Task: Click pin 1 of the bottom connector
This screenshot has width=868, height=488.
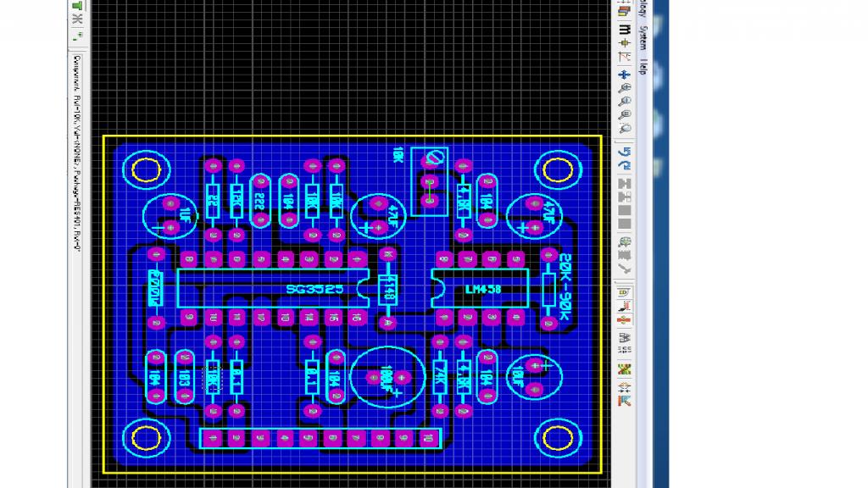Action: coord(213,438)
